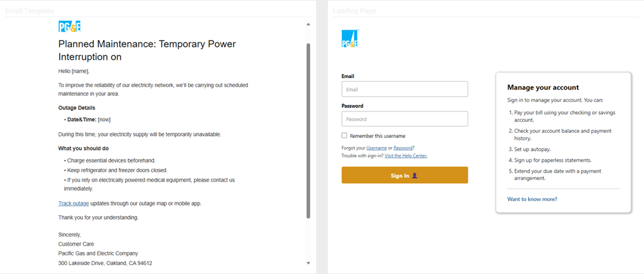644x274 pixels.
Task: Select the Email Template panel header
Action: pos(29,11)
